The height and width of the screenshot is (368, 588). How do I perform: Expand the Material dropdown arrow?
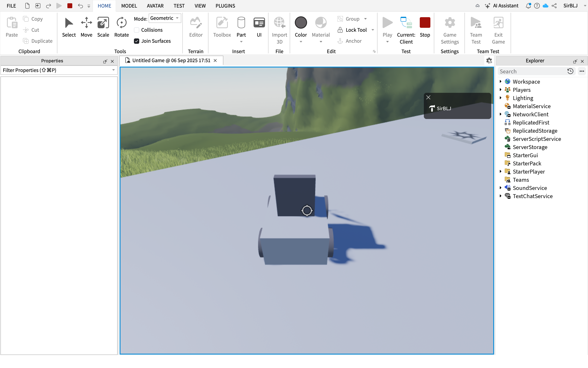321,42
